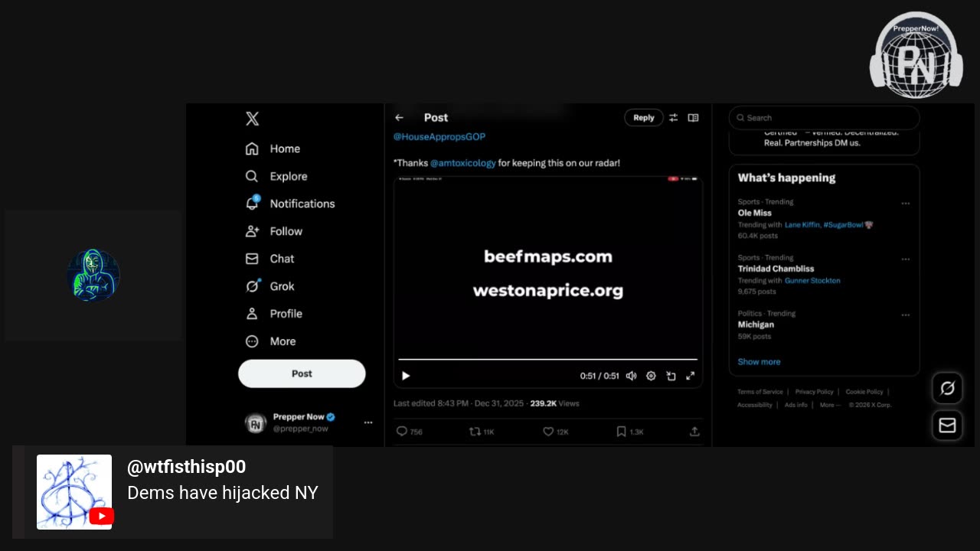Open the #SugarBowl trending link
Image resolution: width=980 pixels, height=551 pixels.
click(x=844, y=225)
